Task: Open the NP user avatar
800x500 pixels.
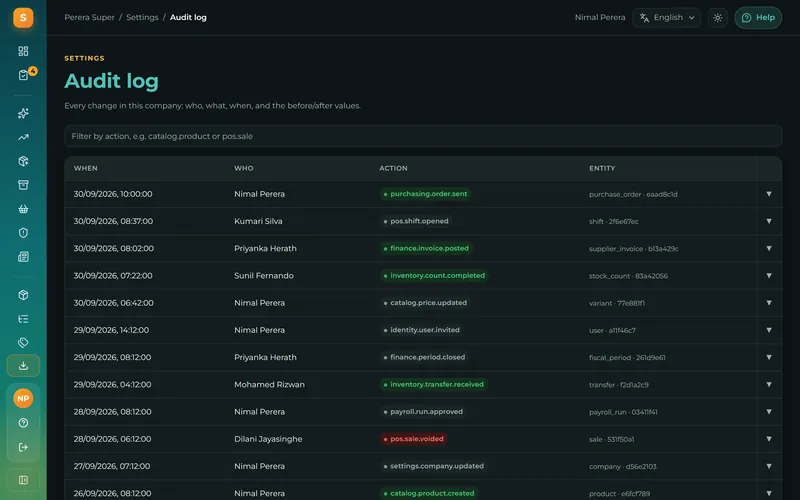Action: point(23,398)
